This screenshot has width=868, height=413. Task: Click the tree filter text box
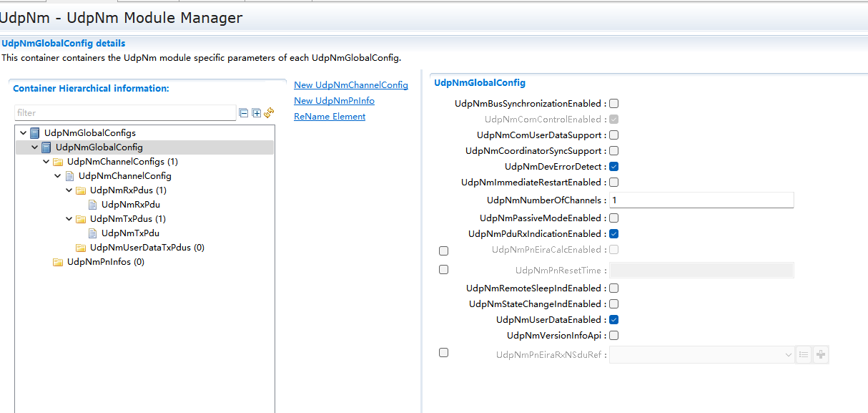point(125,113)
